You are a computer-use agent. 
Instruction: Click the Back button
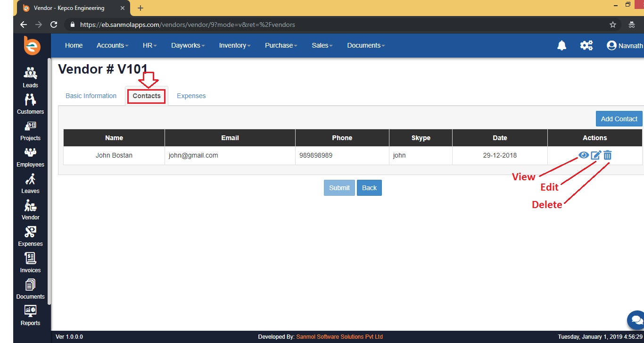click(x=369, y=188)
